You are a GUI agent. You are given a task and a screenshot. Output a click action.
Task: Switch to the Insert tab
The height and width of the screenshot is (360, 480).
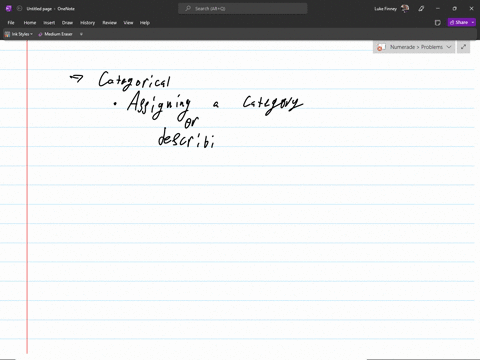(49, 23)
